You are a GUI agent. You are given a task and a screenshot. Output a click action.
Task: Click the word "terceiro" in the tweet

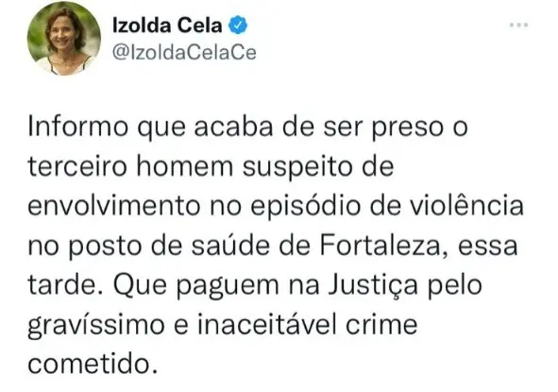point(77,166)
